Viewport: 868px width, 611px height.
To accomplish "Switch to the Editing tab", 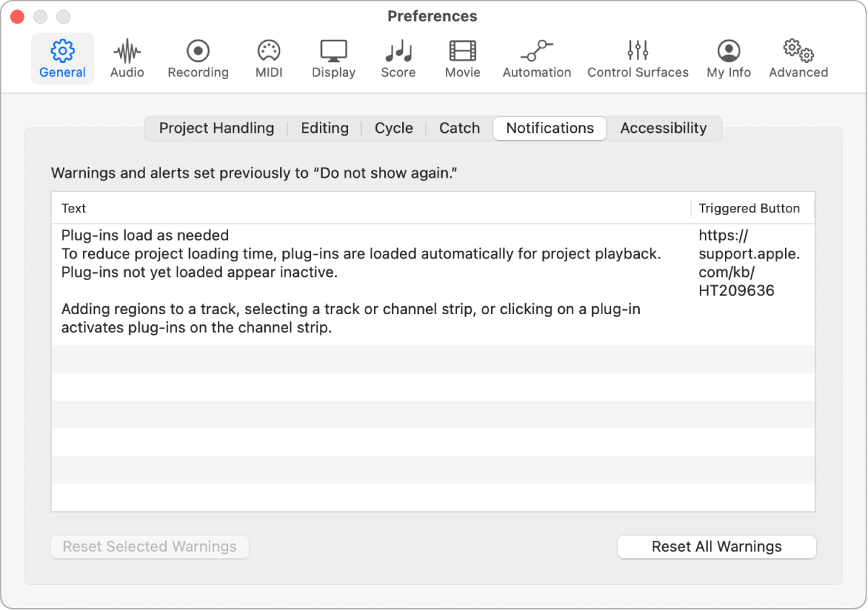I will pos(324,128).
